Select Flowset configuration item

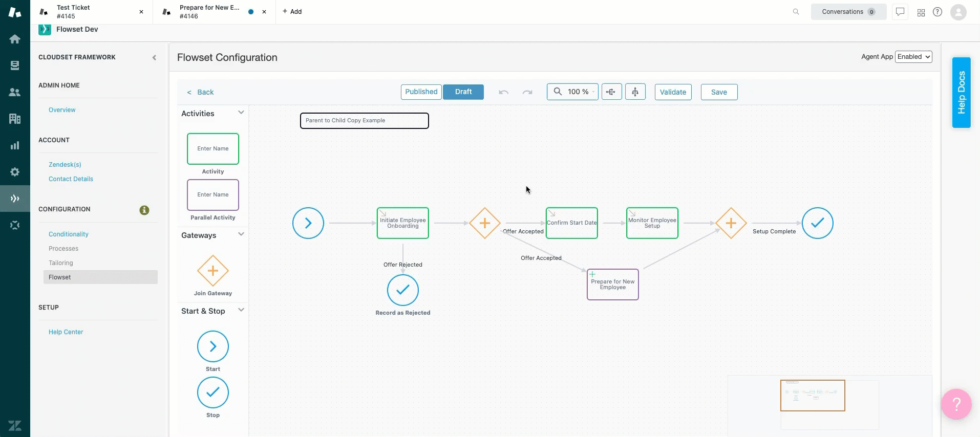100,277
